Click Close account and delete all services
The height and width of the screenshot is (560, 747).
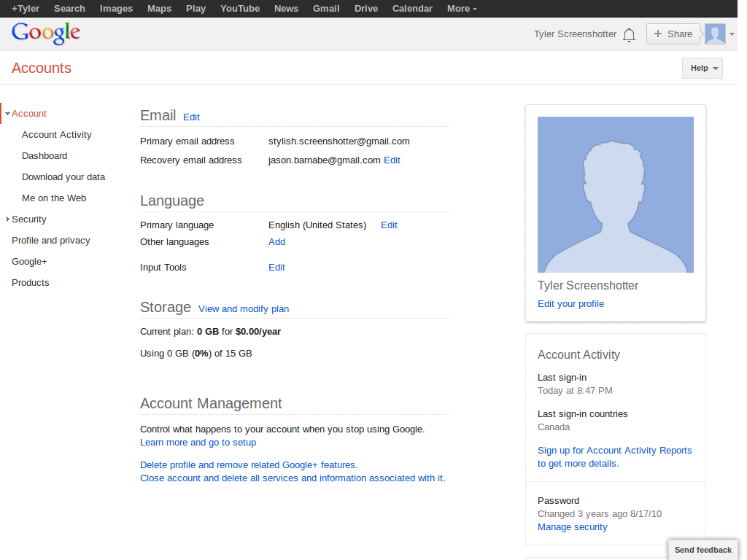pos(293,478)
